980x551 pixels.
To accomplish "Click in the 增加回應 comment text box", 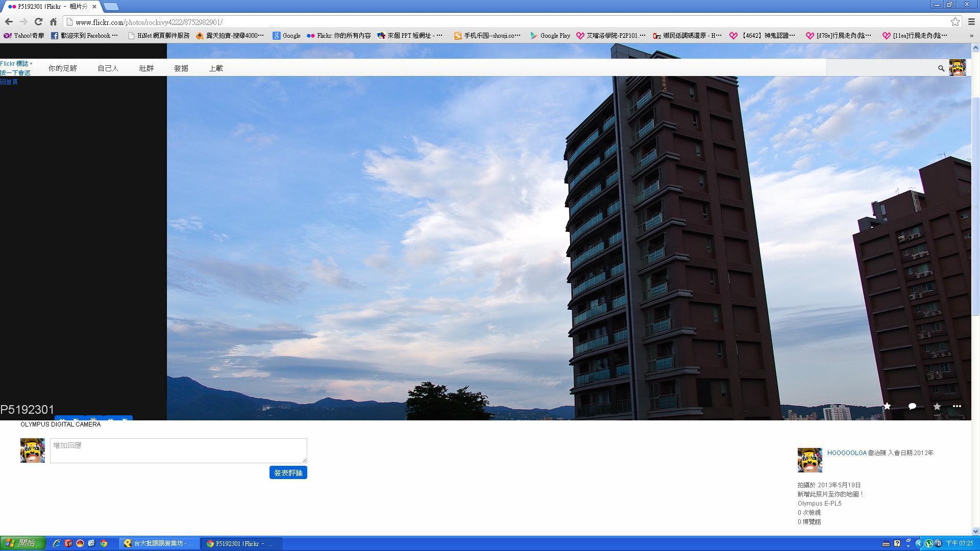I will point(178,450).
